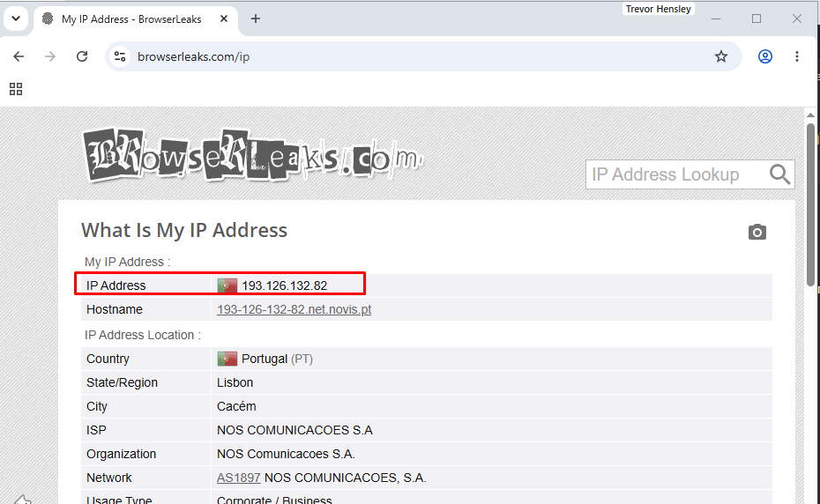Click the 'Hostname' row label

coord(115,309)
